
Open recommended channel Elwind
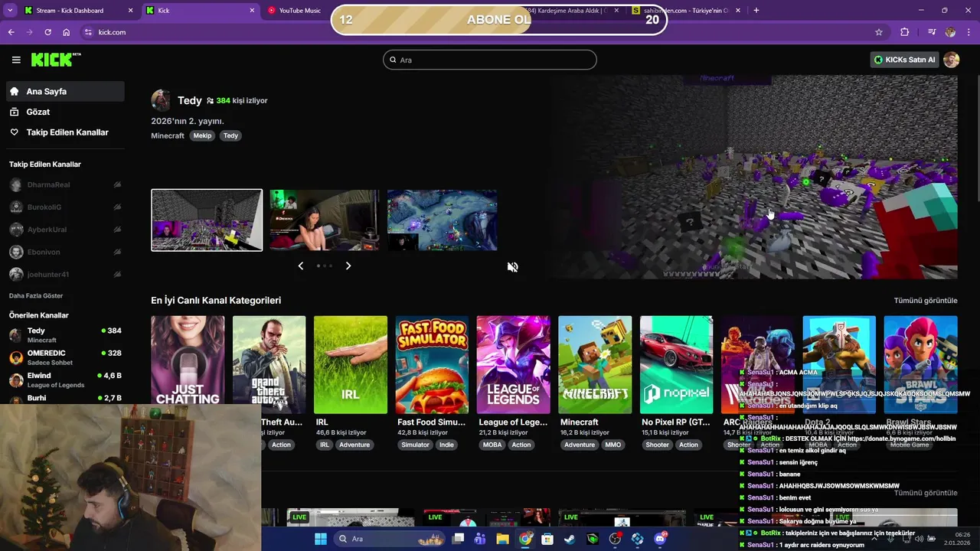pyautogui.click(x=65, y=380)
